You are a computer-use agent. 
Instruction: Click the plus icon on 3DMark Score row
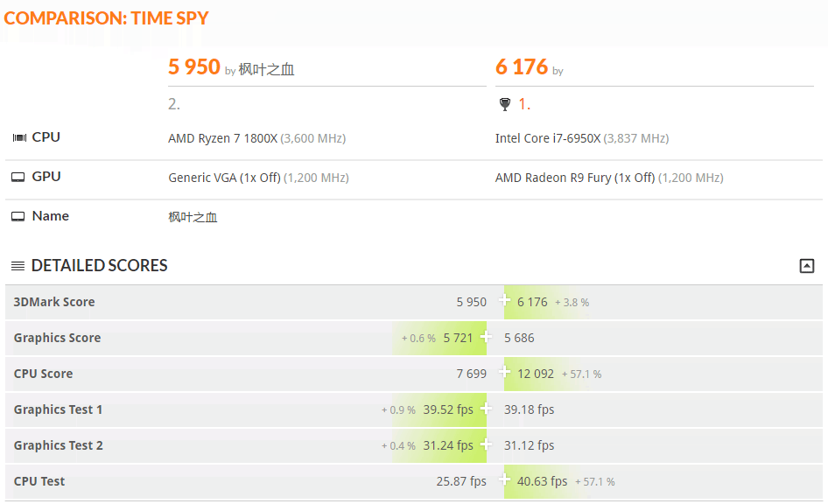[x=504, y=300]
